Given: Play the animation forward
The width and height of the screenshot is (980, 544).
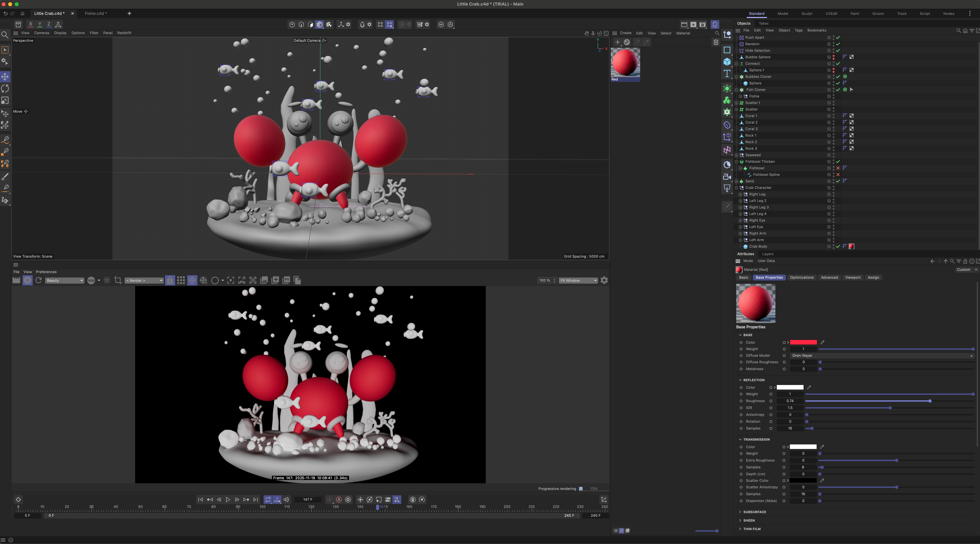Looking at the screenshot, I should pyautogui.click(x=228, y=500).
